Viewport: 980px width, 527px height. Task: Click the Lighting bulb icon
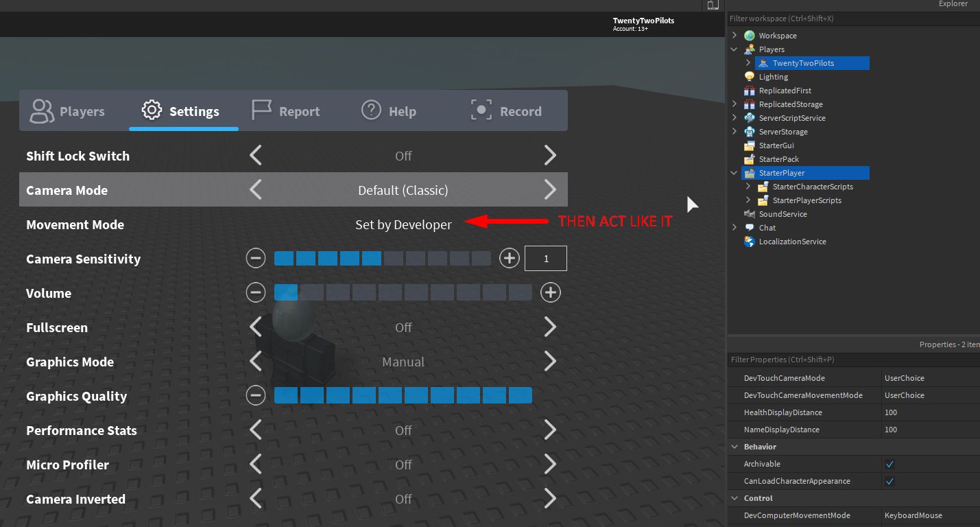[x=750, y=77]
